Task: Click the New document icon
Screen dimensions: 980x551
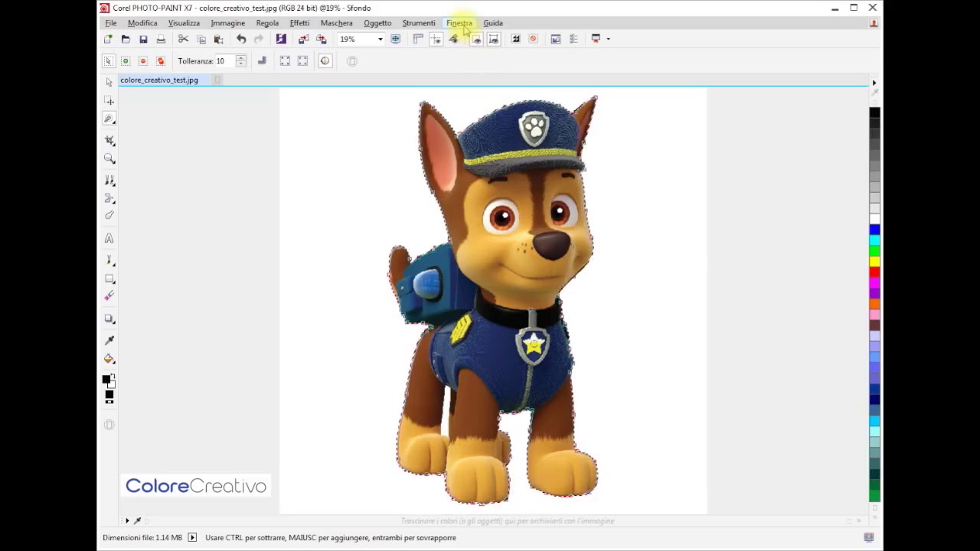Action: coord(108,39)
